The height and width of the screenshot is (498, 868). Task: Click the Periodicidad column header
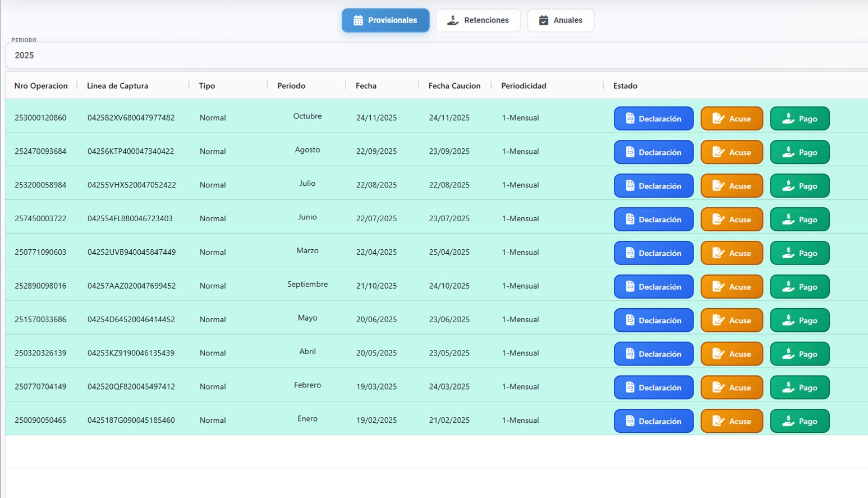pyautogui.click(x=523, y=86)
